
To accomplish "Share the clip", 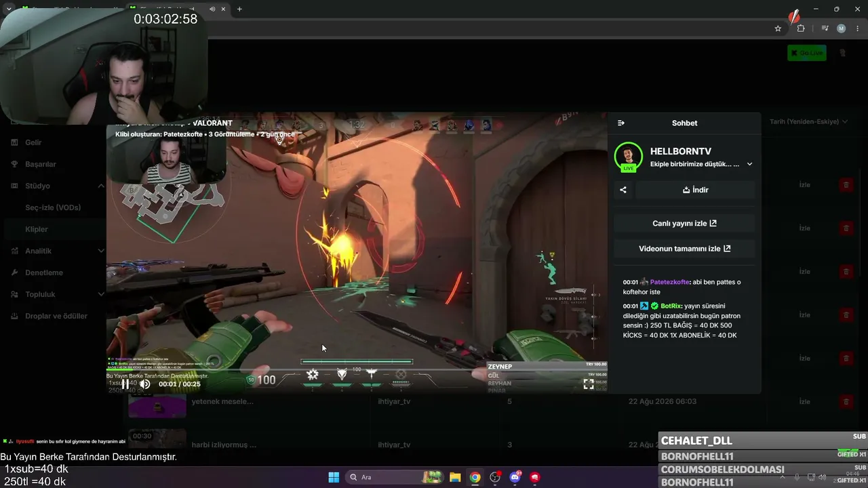I will tap(623, 190).
